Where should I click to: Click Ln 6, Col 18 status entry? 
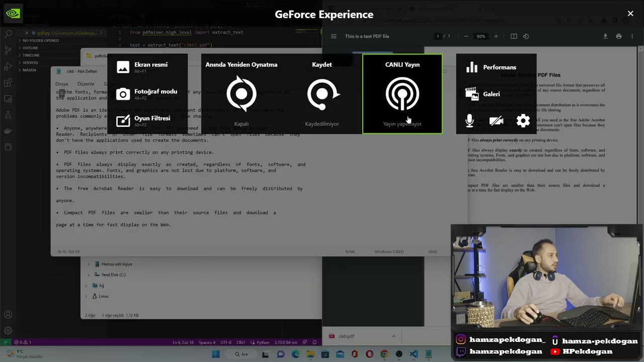183,342
